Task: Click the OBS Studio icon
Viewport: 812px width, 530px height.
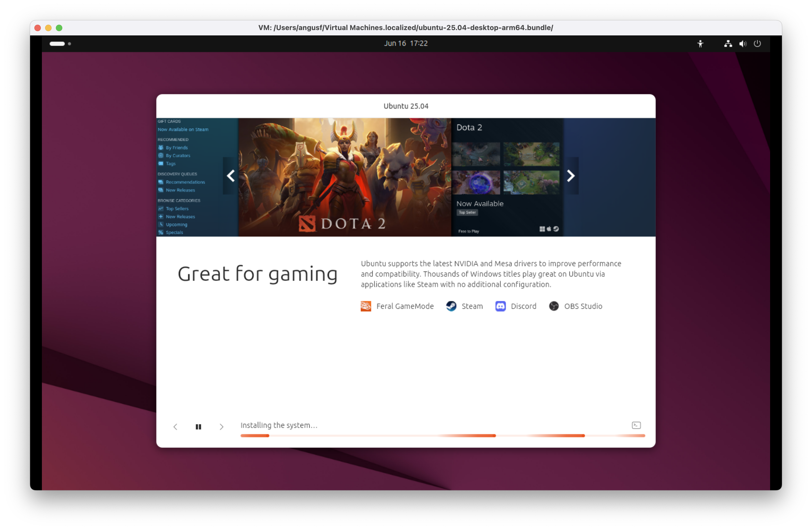Action: (554, 306)
